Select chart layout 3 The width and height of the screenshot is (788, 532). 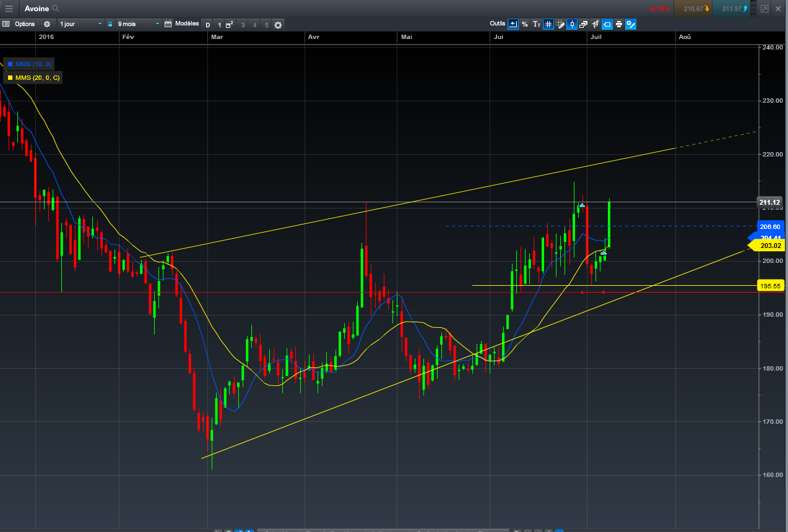coord(243,25)
